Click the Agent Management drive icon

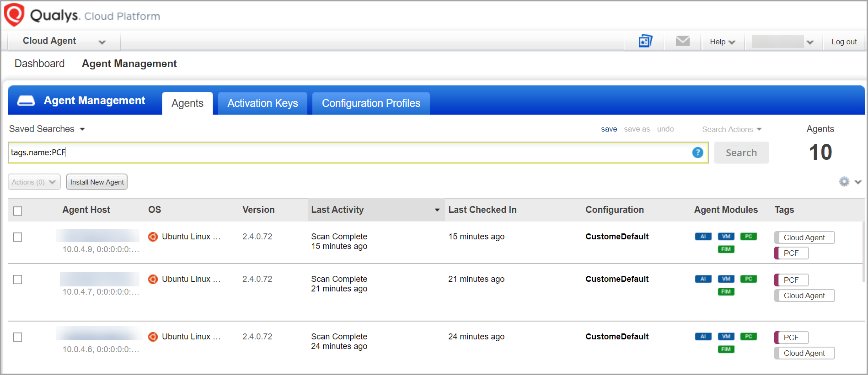[26, 100]
